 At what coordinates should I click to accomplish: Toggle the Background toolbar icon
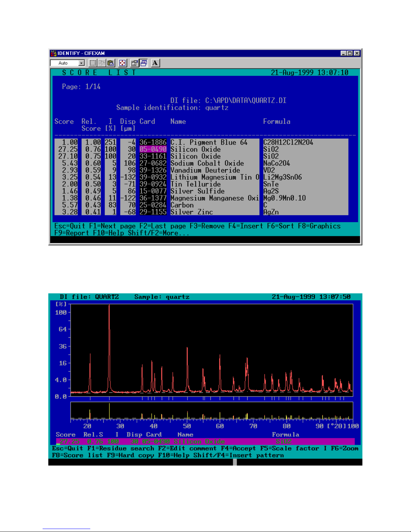[144, 63]
